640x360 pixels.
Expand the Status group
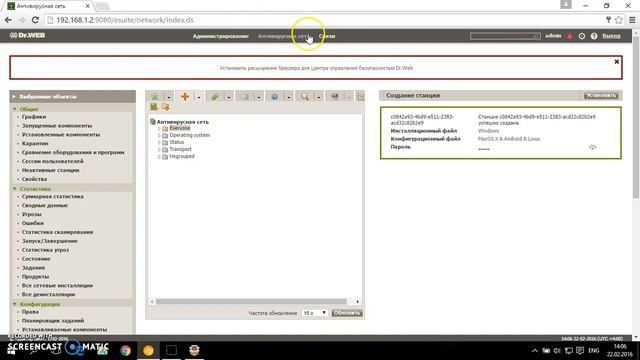[159, 142]
